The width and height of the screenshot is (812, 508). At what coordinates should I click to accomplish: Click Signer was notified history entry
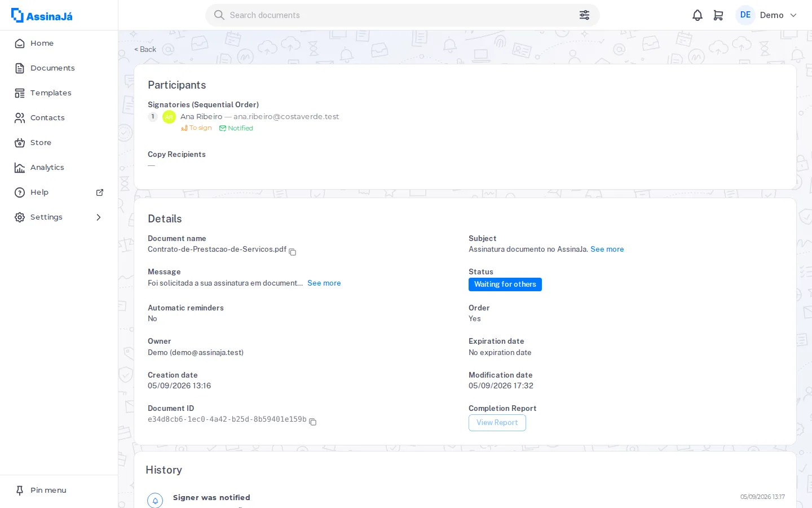click(211, 497)
